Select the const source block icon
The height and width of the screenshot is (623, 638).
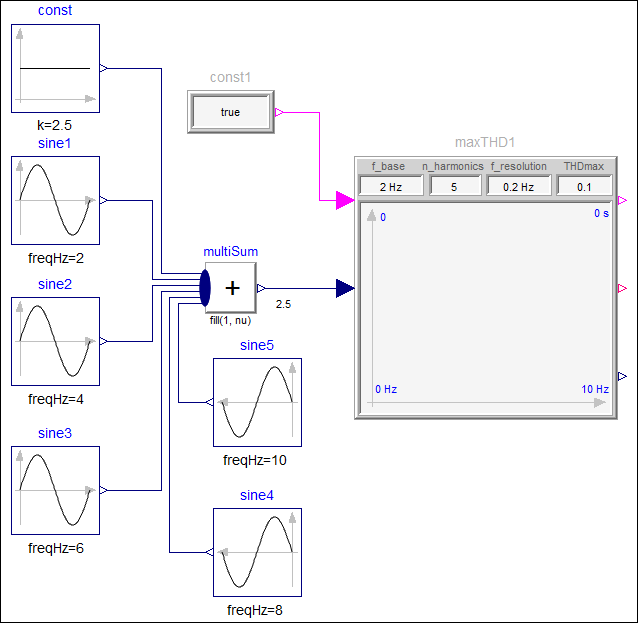(56, 69)
